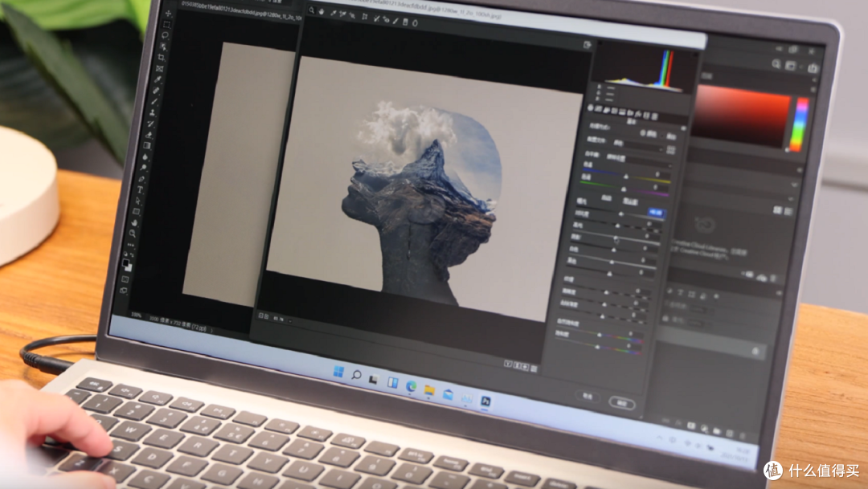Select the Frame tool

pyautogui.click(x=160, y=68)
